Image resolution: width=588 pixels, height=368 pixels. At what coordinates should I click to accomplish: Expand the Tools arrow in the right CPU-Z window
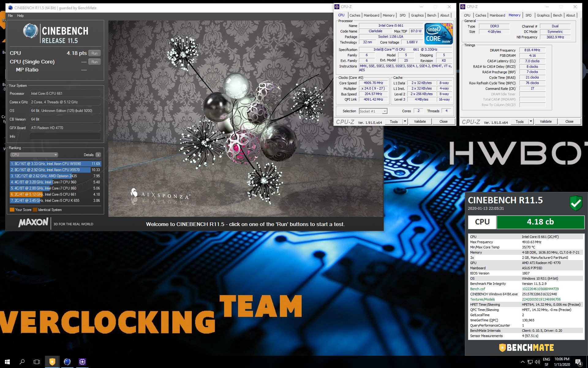click(x=530, y=121)
